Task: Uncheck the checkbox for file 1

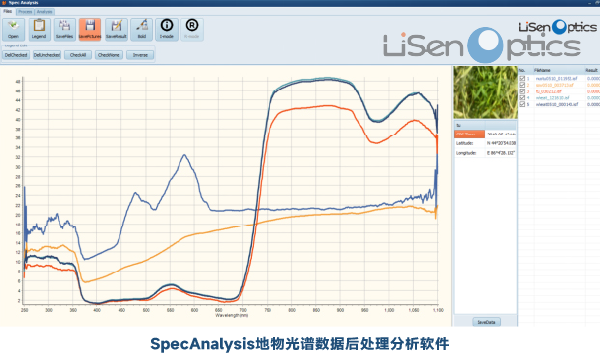Action: click(522, 78)
